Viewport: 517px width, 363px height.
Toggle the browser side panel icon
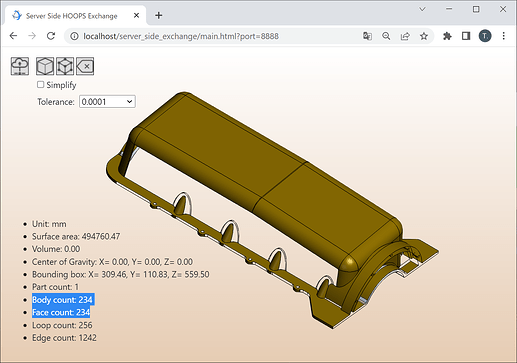(466, 36)
